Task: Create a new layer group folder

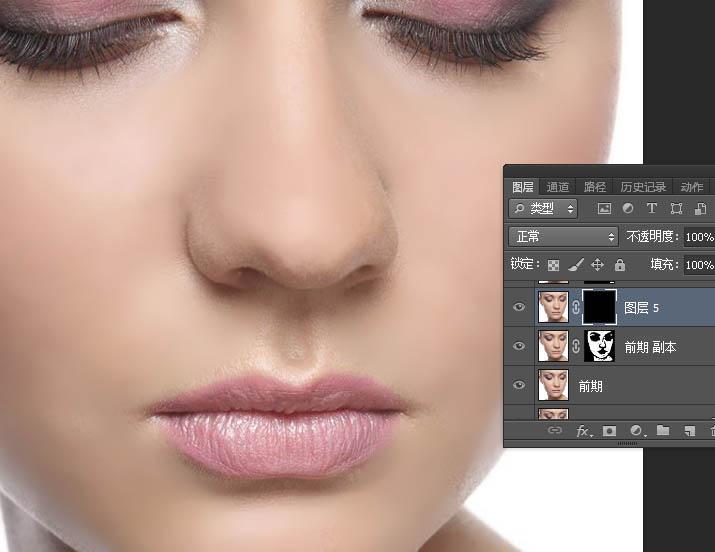Action: 663,430
